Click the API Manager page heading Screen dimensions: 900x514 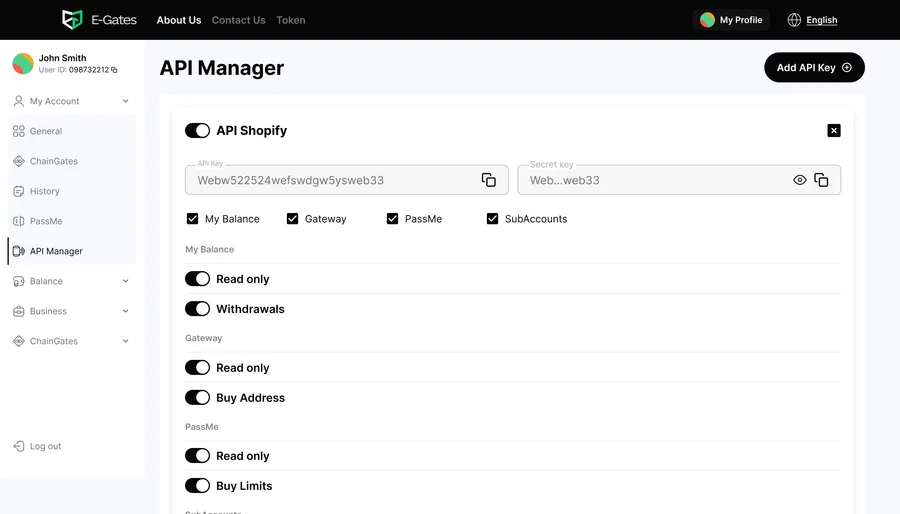point(222,68)
